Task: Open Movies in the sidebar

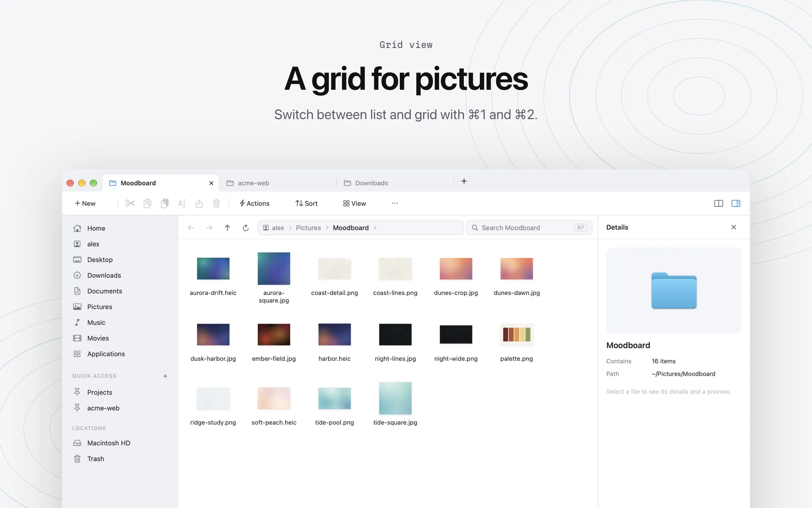Action: 120,338
